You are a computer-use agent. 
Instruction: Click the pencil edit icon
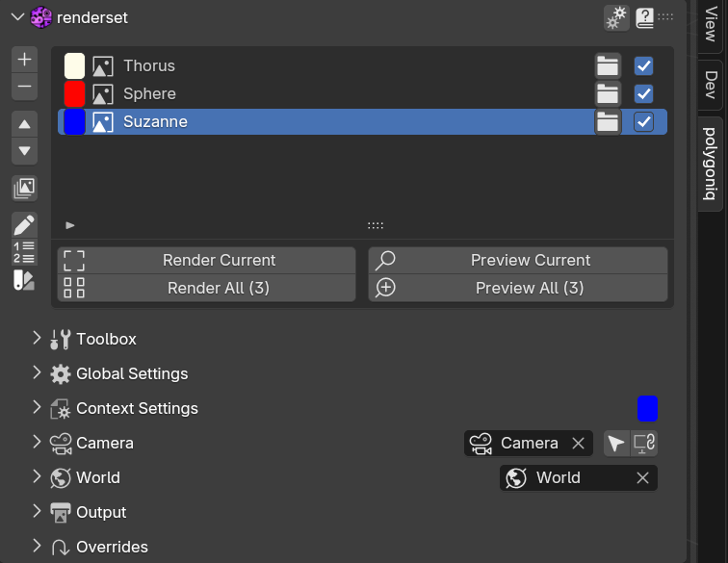pos(24,225)
